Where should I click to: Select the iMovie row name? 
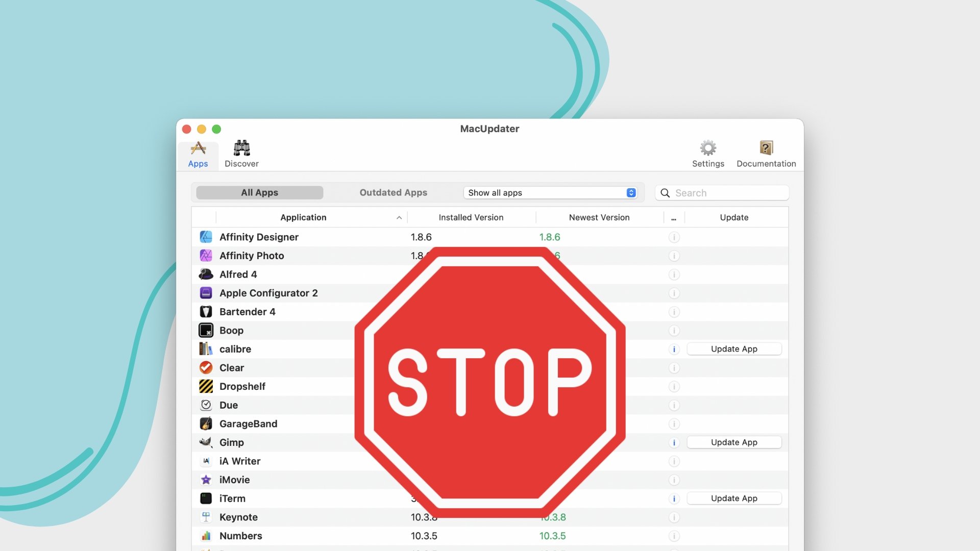234,480
